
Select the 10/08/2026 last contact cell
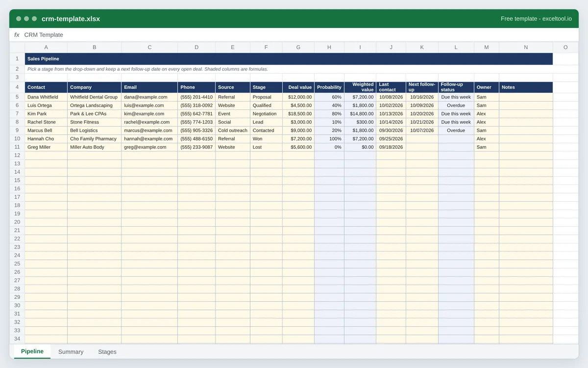point(391,97)
